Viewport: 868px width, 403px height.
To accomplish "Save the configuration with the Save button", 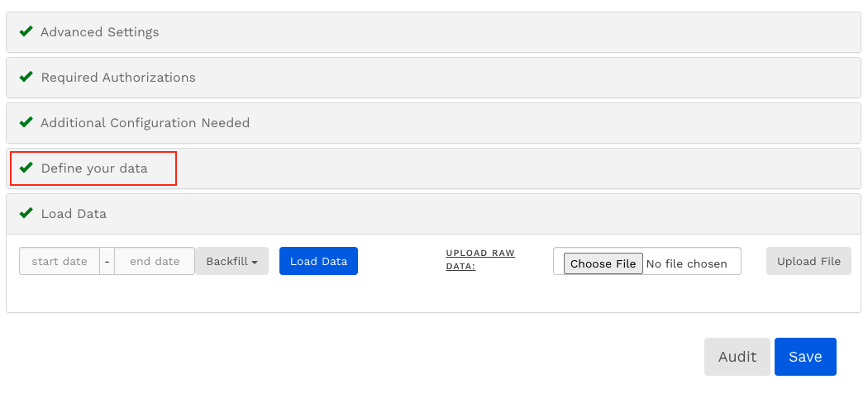I will pos(805,357).
